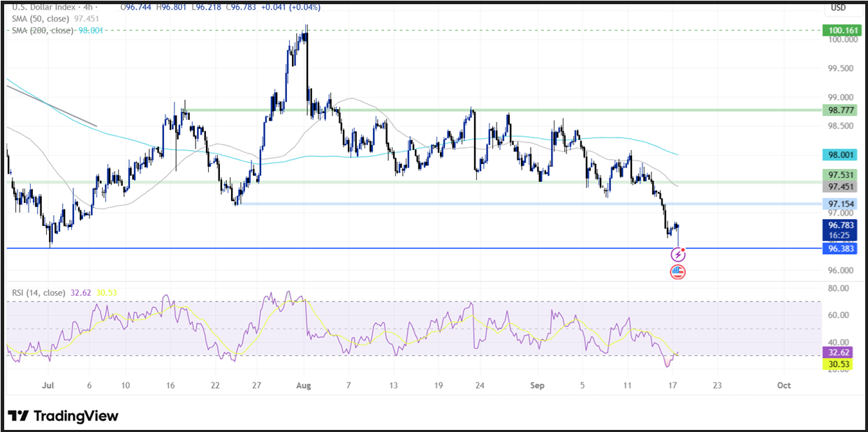This screenshot has height=432, width=868.
Task: Click the current price 96.783 label
Action: click(x=841, y=225)
